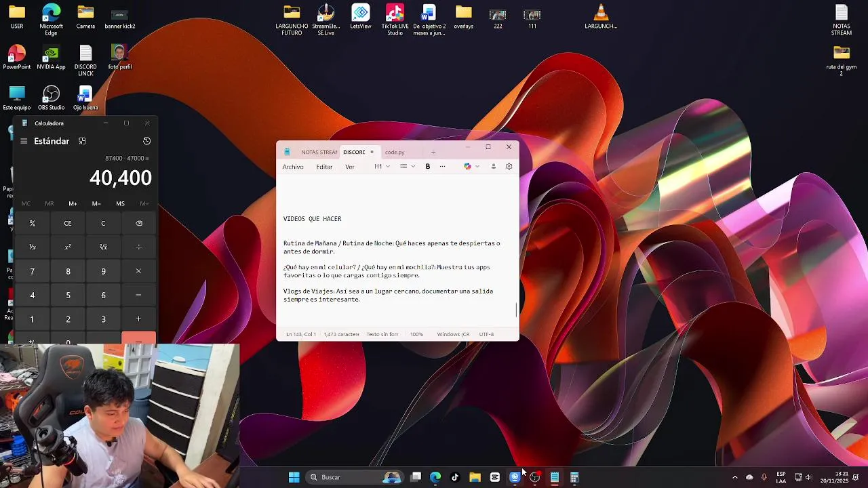Viewport: 868px width, 488px height.
Task: Click the x² square key in Calculator
Action: coord(68,247)
